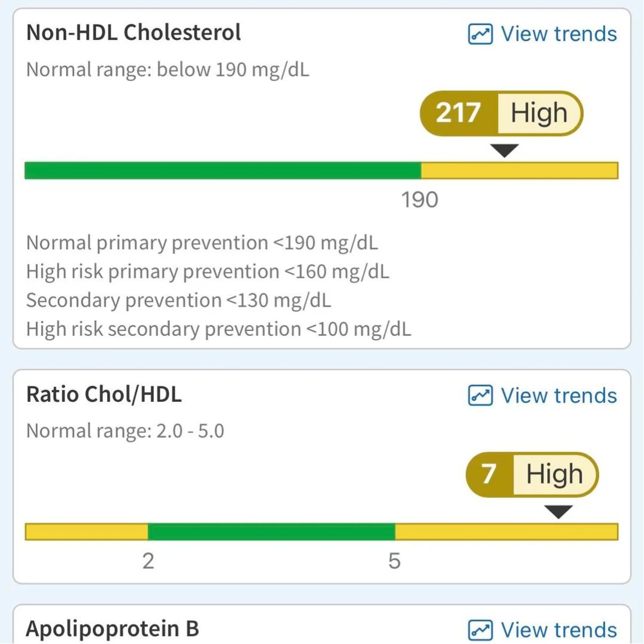The height and width of the screenshot is (644, 644).
Task: Open View trends for Ratio Chol/HDL
Action: [x=543, y=395]
